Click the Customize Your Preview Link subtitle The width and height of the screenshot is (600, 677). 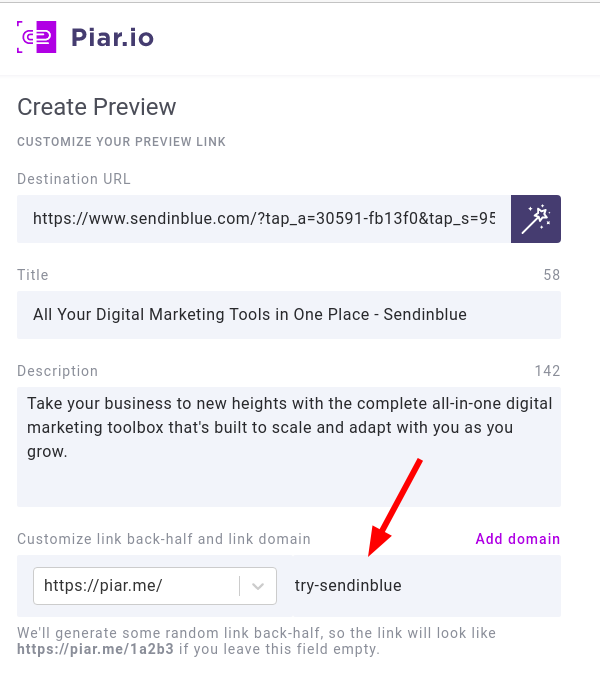121,142
